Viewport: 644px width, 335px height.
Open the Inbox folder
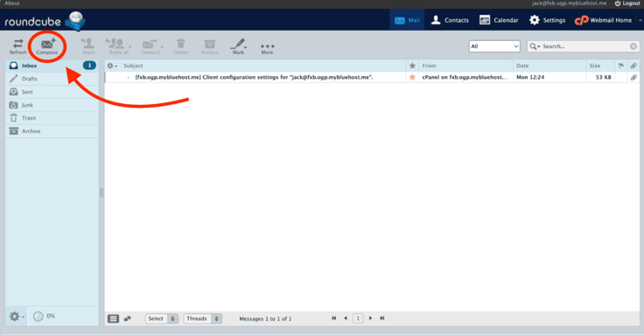tap(52, 66)
